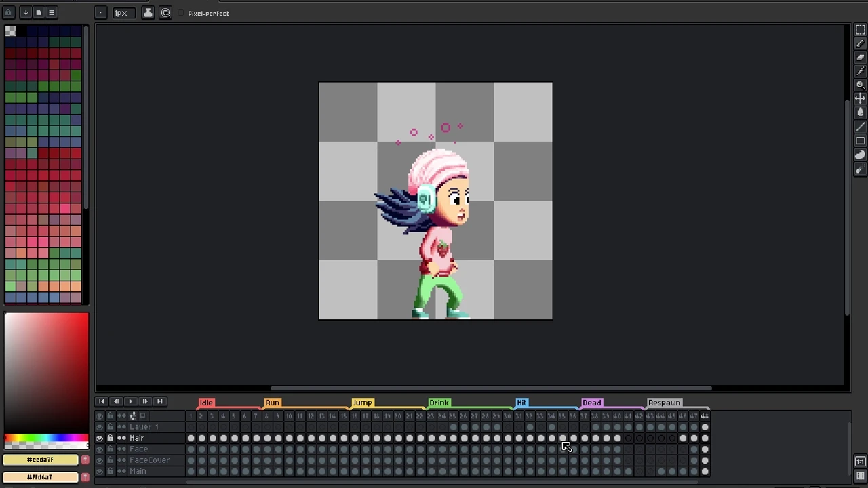Viewport: 868px width, 488px height.
Task: Select the Contour blob tool
Action: click(x=860, y=155)
